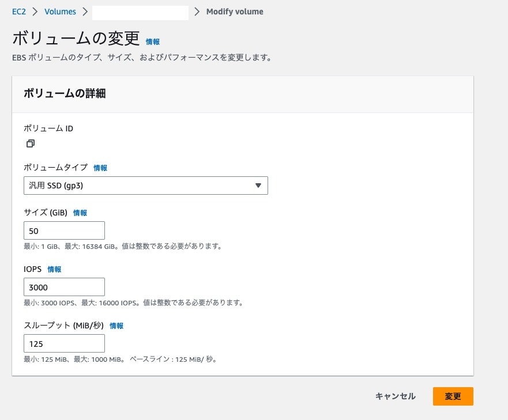Click 情報 next to the IOPS field
Viewport: 508px width, 420px height.
tap(54, 268)
